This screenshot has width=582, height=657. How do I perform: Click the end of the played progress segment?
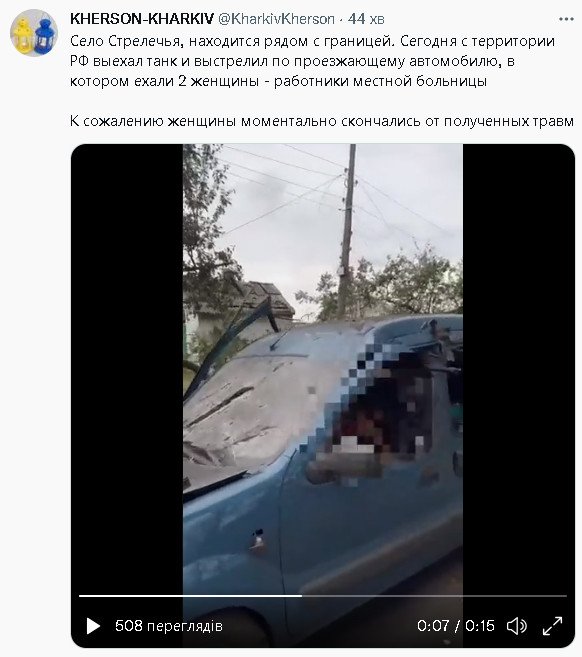point(301,595)
